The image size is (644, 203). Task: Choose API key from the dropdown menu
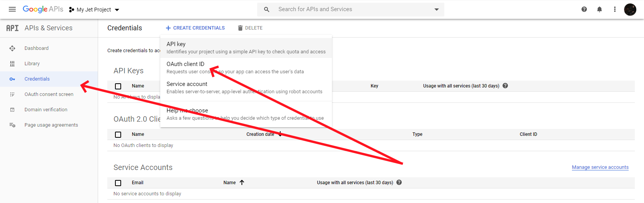point(246,48)
